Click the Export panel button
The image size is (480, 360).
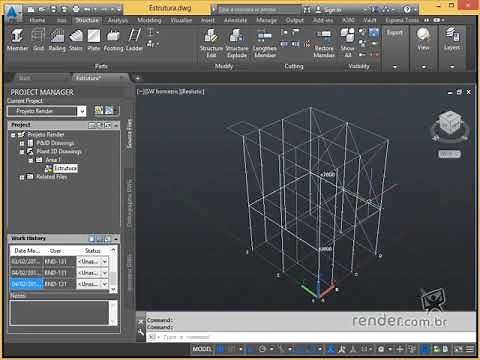click(395, 32)
